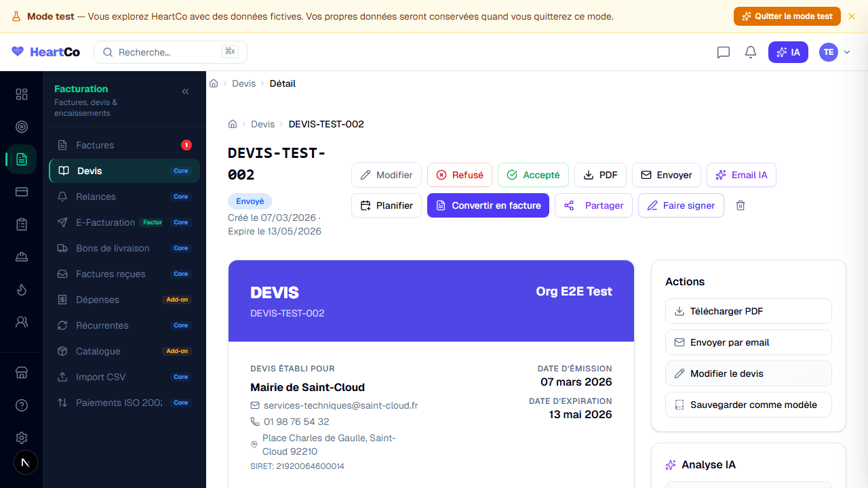Click the bank card icon in the sidebar
This screenshot has width=868, height=488.
[x=21, y=192]
